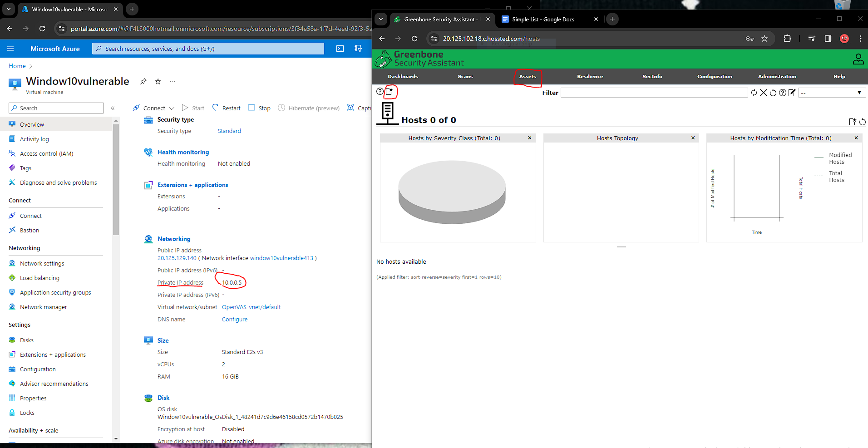This screenshot has height=448, width=868.
Task: Click Hibernate (preview) in VM toolbar
Action: pos(309,108)
